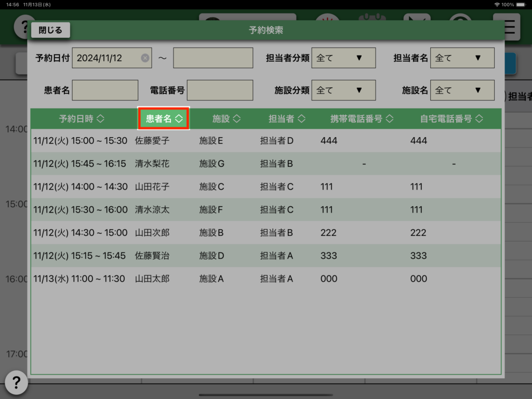Close the 予約検索 dialog with 閉じる
Image resolution: width=532 pixels, height=399 pixels.
coord(50,30)
